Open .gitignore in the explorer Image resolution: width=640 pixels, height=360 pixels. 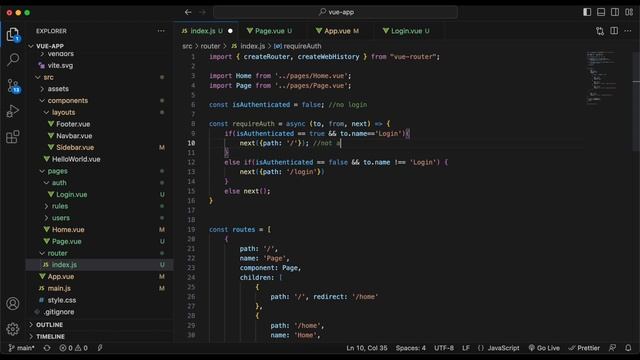point(59,312)
